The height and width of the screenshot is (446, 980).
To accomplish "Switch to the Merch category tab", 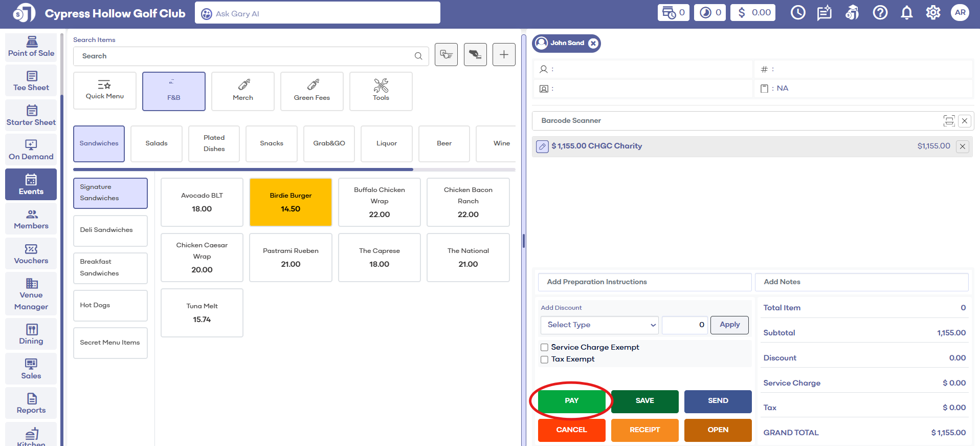I will point(242,91).
